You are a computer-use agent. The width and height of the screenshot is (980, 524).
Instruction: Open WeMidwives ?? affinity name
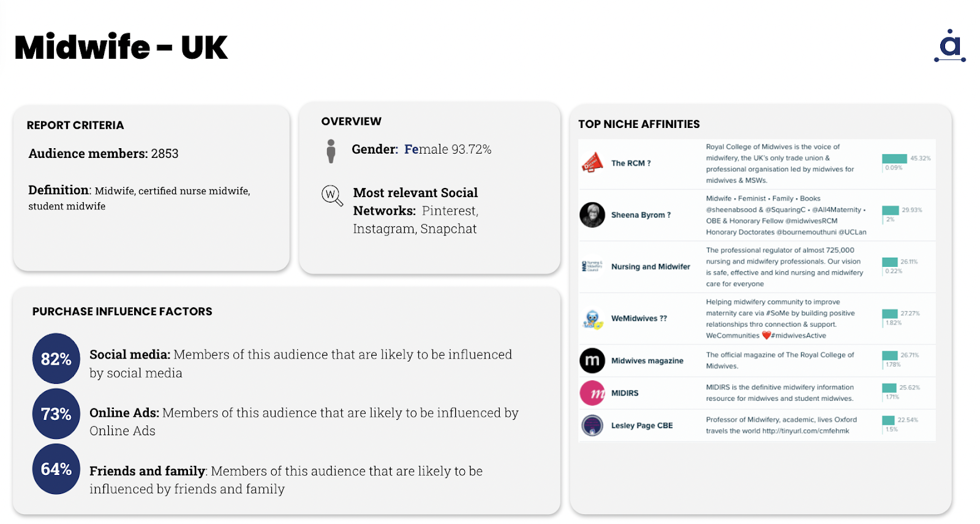pyautogui.click(x=639, y=318)
